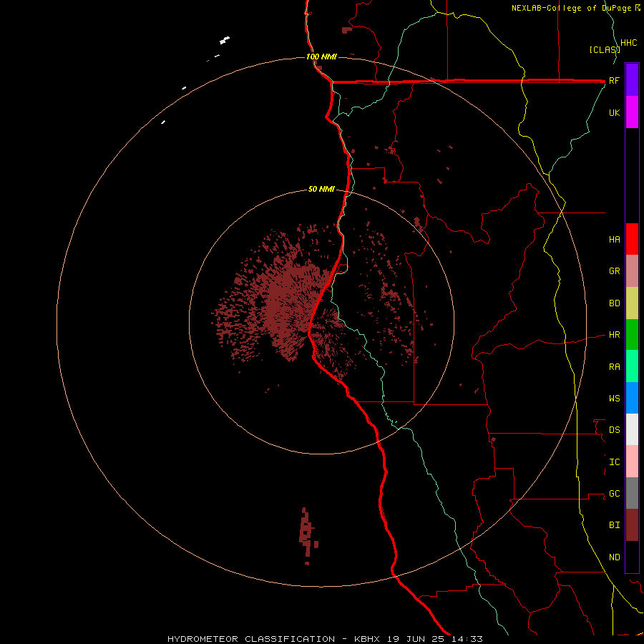Click the 14:33 timestamp
This screenshot has width=644, height=644.
(x=467, y=639)
